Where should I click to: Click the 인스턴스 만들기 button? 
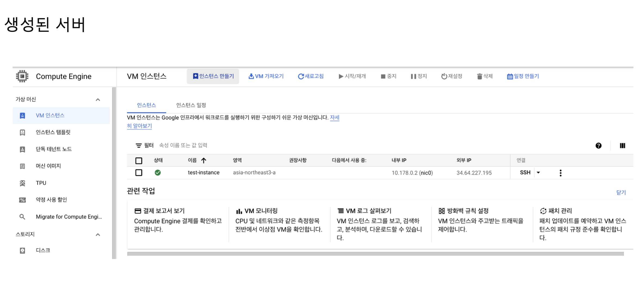[213, 76]
